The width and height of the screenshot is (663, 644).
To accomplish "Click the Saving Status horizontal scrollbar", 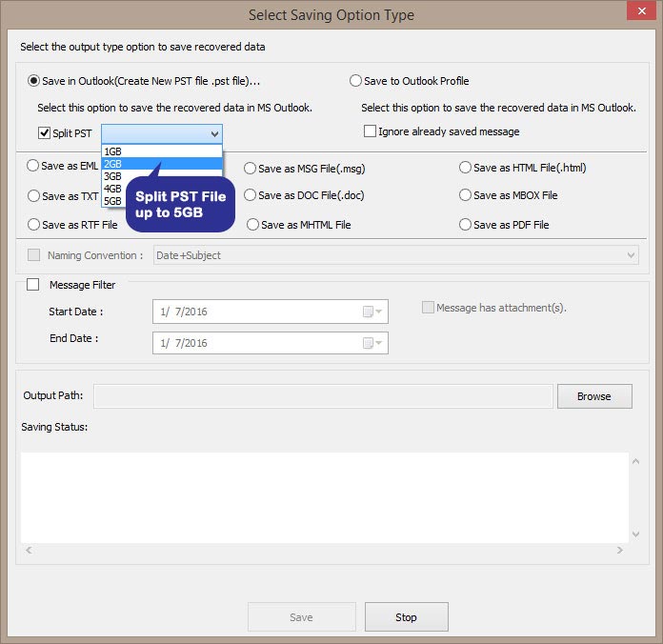I will [324, 551].
